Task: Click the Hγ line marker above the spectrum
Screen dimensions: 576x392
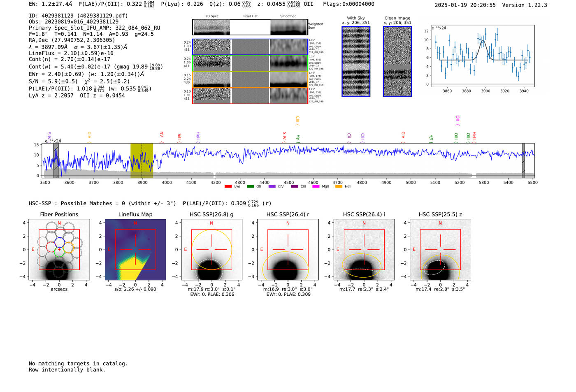Action: 298,139
